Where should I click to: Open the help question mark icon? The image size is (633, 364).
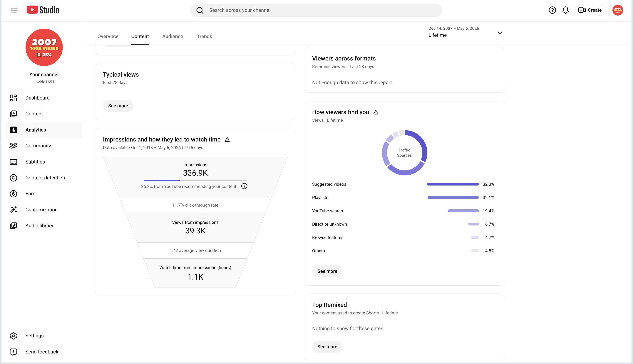click(x=552, y=10)
